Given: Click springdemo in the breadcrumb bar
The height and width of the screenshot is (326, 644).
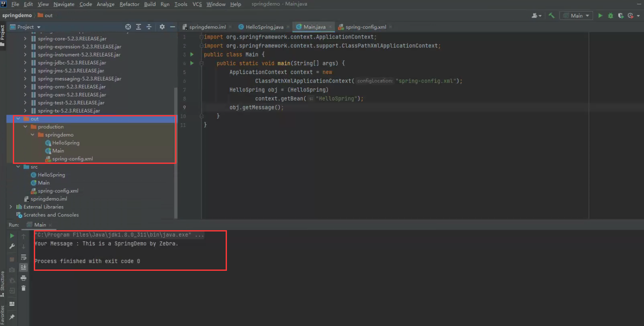Looking at the screenshot, I should (17, 15).
